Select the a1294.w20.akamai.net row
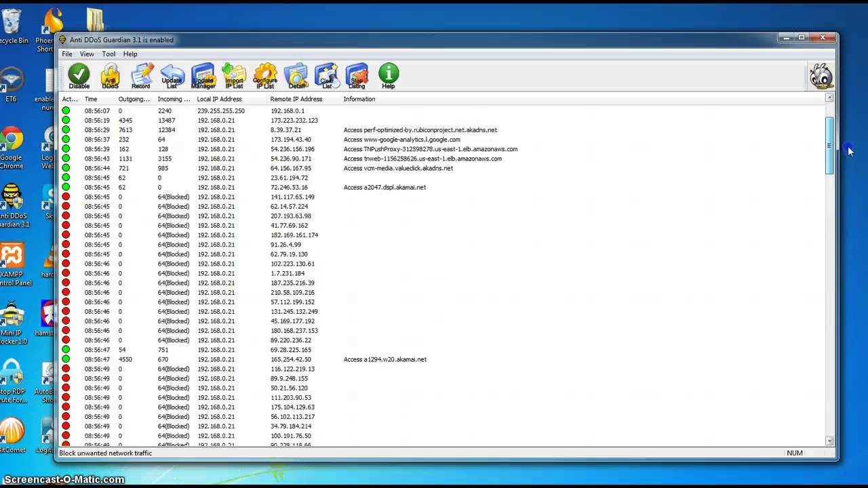Image resolution: width=868 pixels, height=488 pixels. point(443,359)
